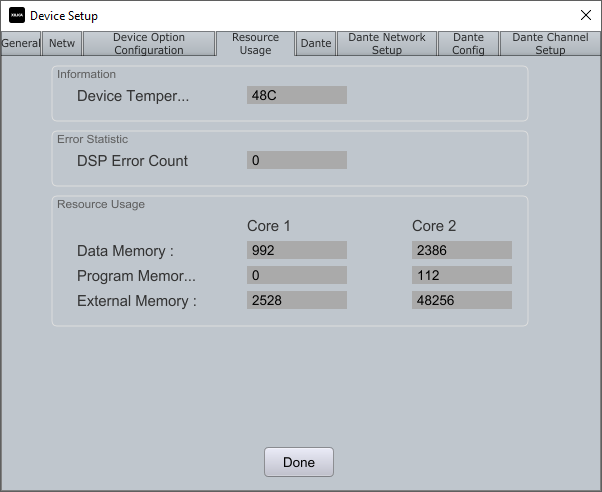Select Core 2 External Memory value 48256
Image resolution: width=602 pixels, height=492 pixels.
pyautogui.click(x=462, y=300)
